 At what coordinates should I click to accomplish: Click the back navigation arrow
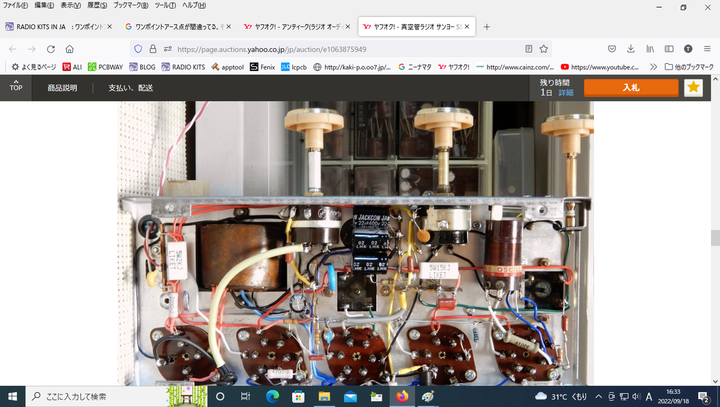coord(11,48)
